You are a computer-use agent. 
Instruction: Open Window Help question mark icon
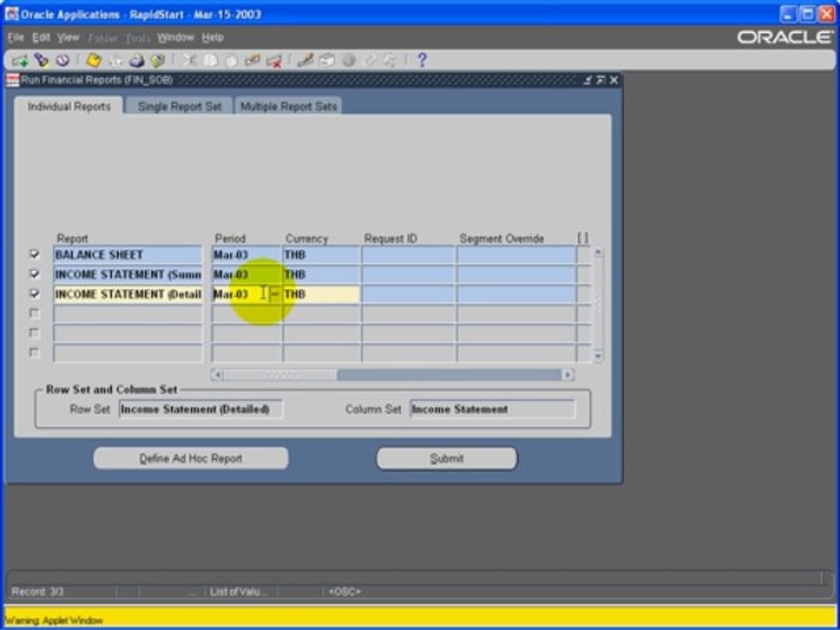422,60
